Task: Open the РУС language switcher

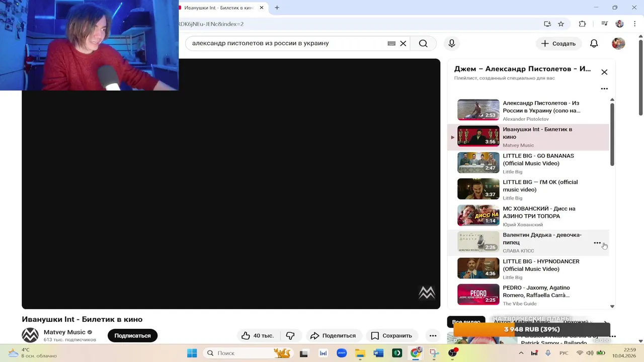Action: pos(564,353)
